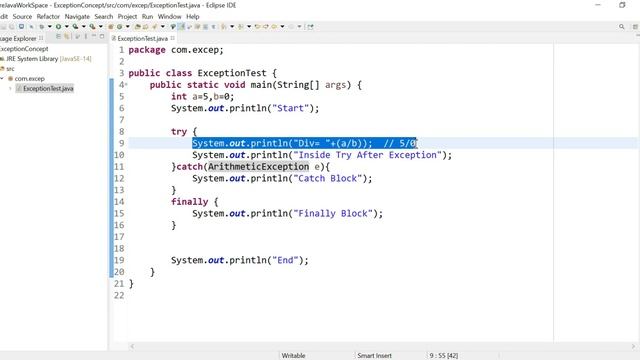The image size is (640, 360).
Task: Open the Project menu
Action: point(127,16)
